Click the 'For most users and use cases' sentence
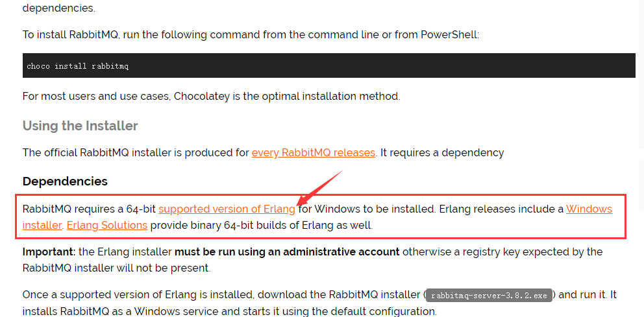The image size is (644, 317). click(x=211, y=97)
